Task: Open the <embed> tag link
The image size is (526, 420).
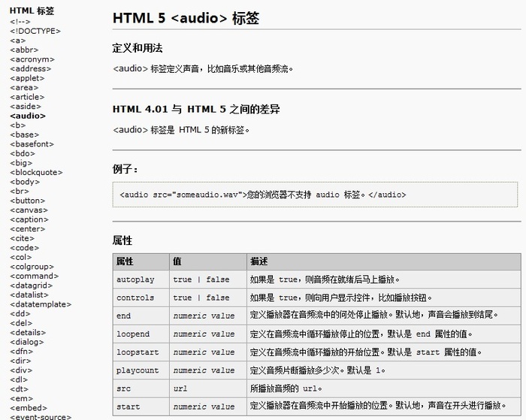Action: click(x=29, y=408)
